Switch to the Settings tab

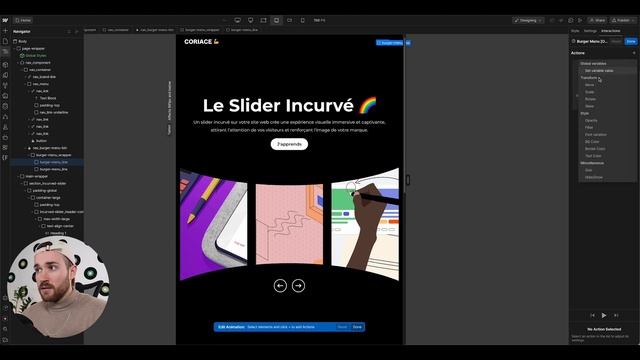[x=590, y=31]
